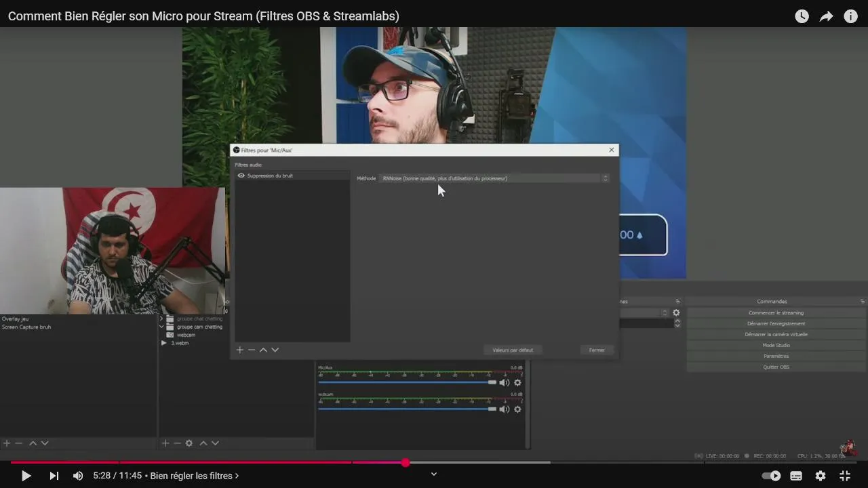This screenshot has width=868, height=488.
Task: Collapse the 'groupe cam chatting' source group
Action: pos(161,327)
